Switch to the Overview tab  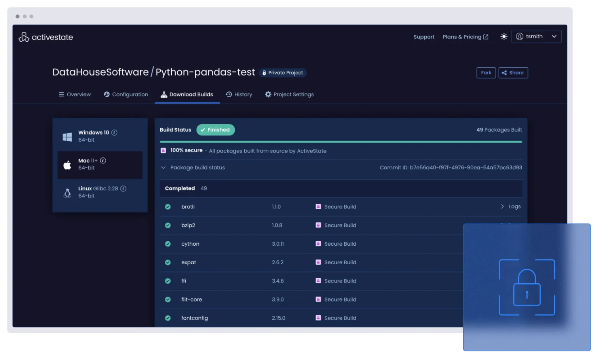pyautogui.click(x=74, y=94)
